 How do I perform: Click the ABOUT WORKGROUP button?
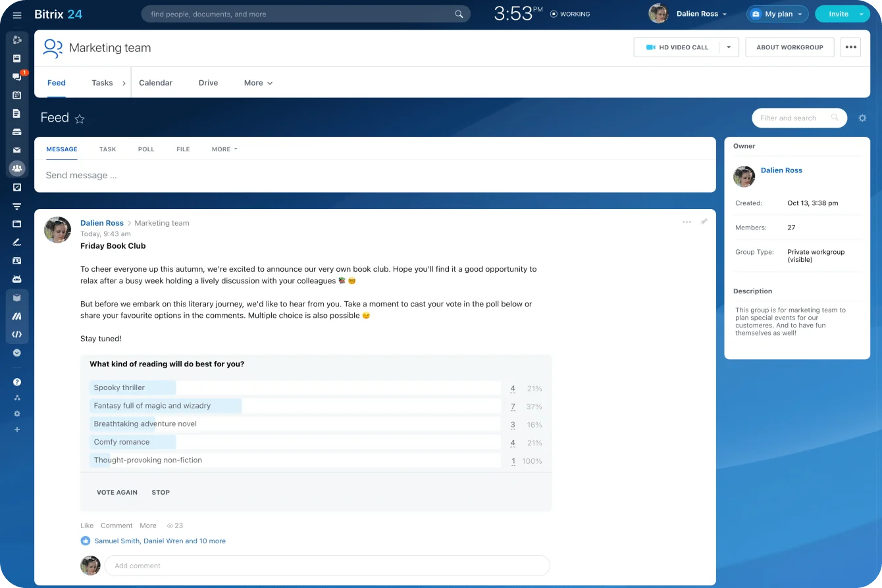[x=789, y=47]
